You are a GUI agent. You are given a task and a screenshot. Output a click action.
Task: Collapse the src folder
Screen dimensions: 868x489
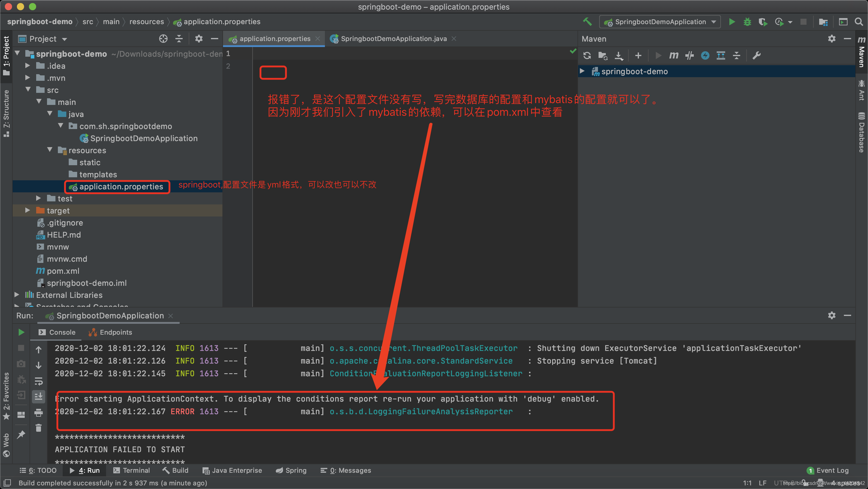28,90
